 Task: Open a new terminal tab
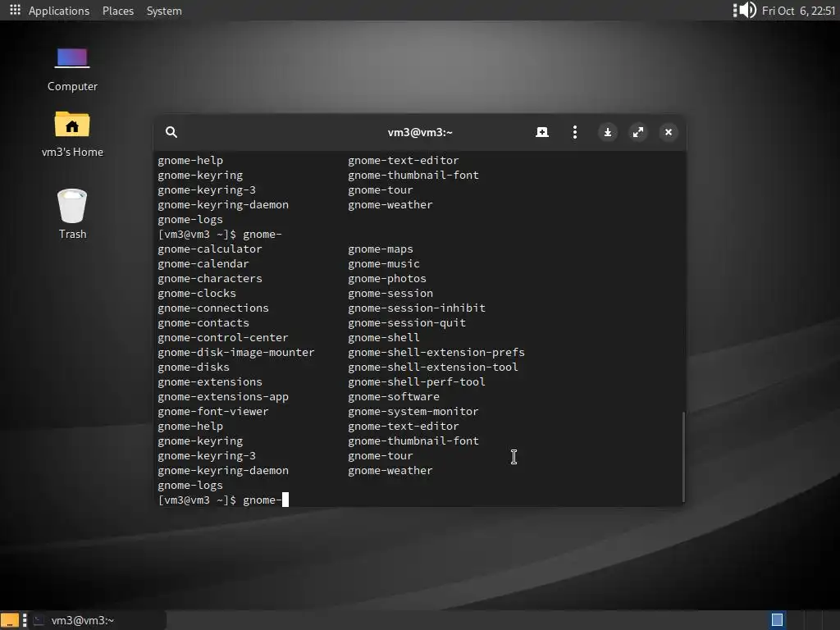point(542,132)
